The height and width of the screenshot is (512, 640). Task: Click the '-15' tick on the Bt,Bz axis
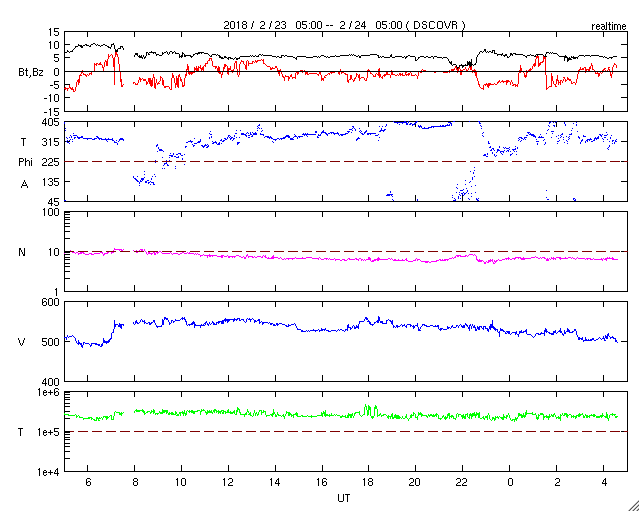pyautogui.click(x=51, y=111)
